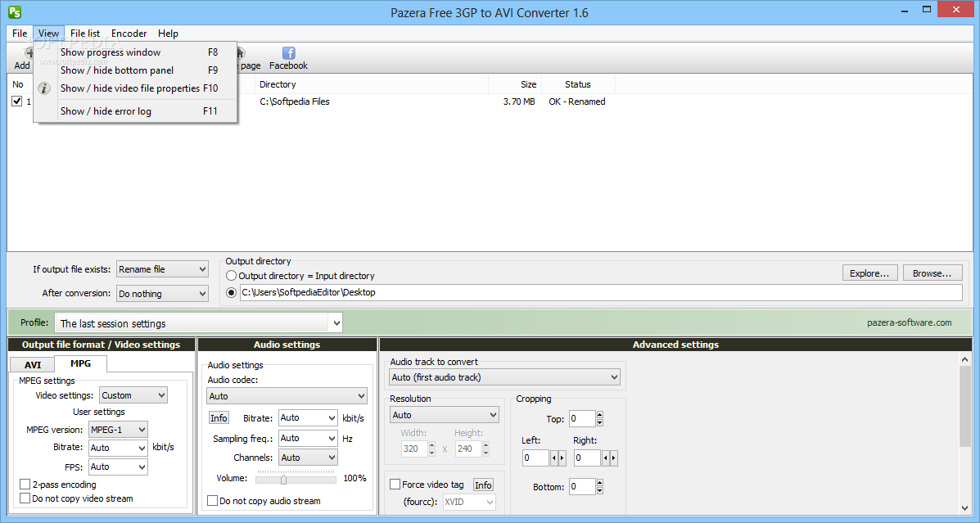Open the Help menu
This screenshot has height=523, width=980.
click(168, 33)
